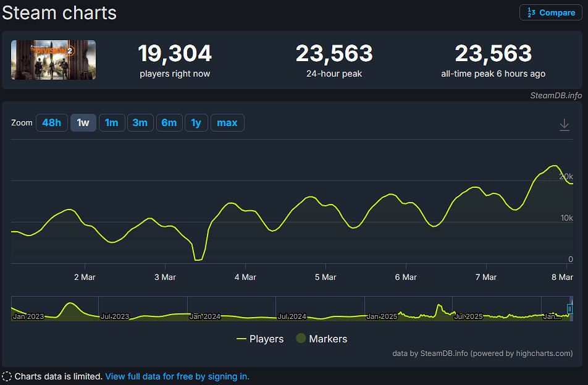Open The Division 2 game thumbnail
This screenshot has width=588, height=385.
point(53,60)
